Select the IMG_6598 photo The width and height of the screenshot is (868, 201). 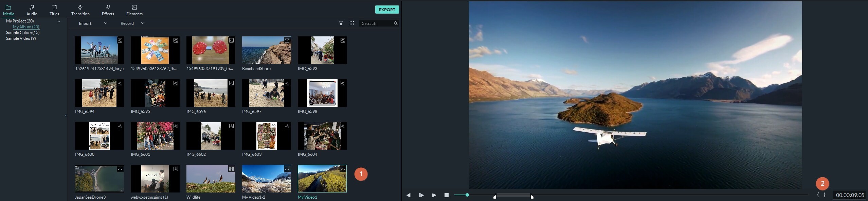pyautogui.click(x=322, y=93)
